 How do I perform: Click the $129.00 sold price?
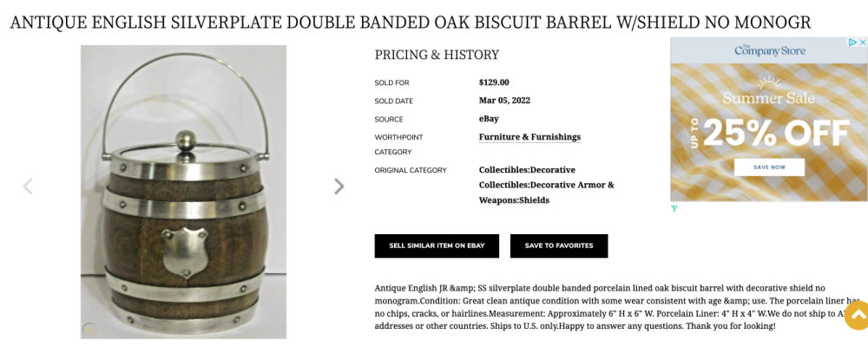(494, 82)
